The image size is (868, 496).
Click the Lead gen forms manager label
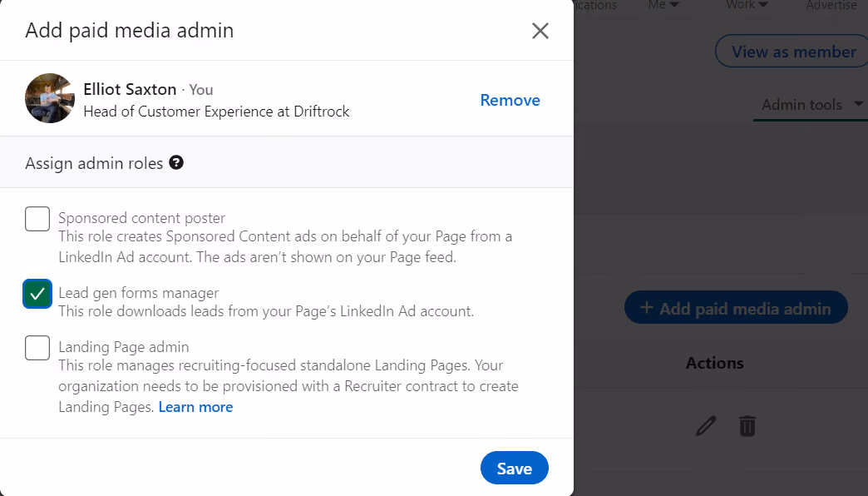click(x=138, y=293)
